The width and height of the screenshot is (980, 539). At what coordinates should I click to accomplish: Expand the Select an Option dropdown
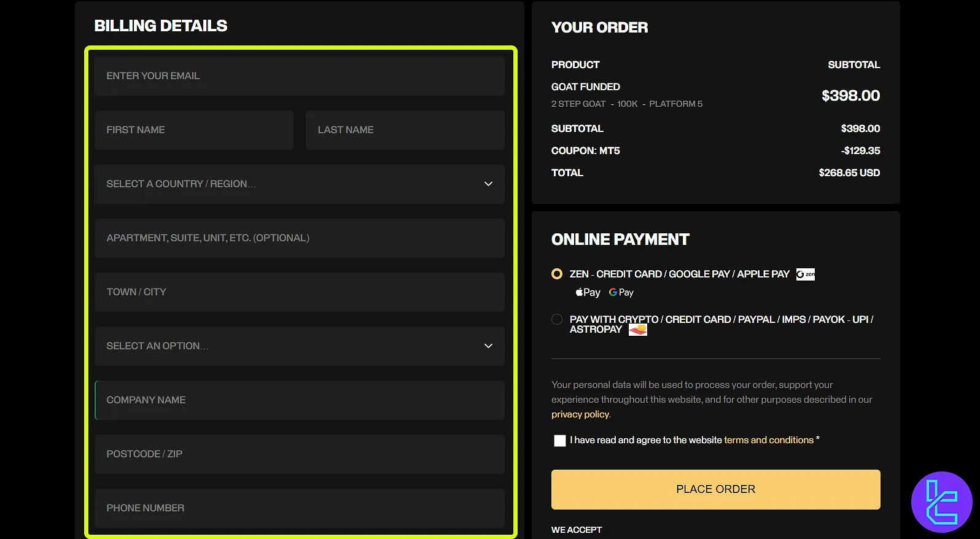tap(299, 346)
